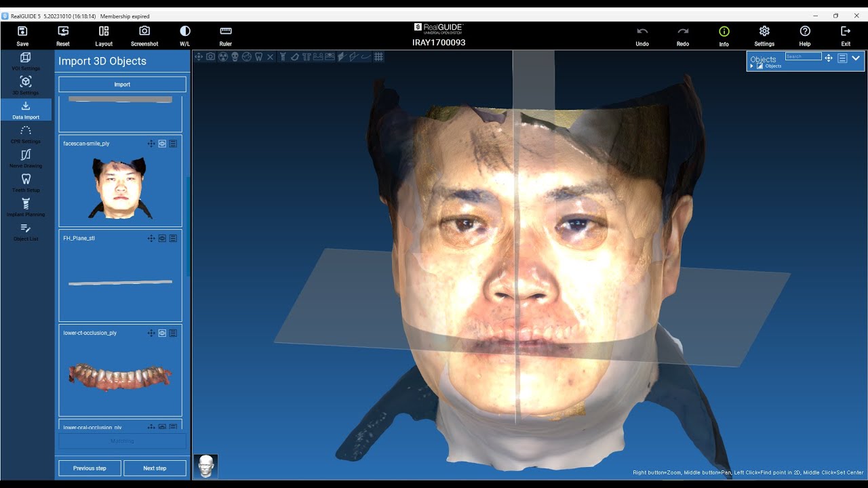Open list menu in Objects panel header
Screen dimensions: 868x488
(x=842, y=58)
